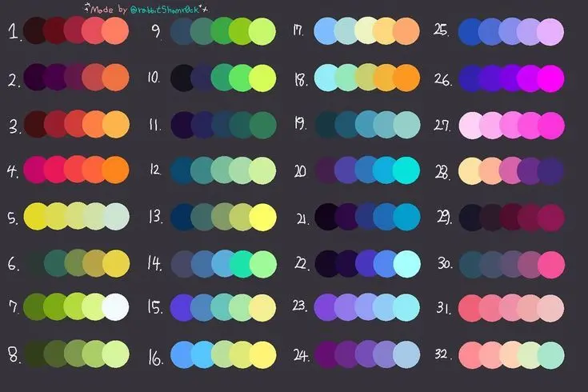Choose the navy swatch in palette 13
Viewport: 588px width, 392px height.
click(x=182, y=217)
